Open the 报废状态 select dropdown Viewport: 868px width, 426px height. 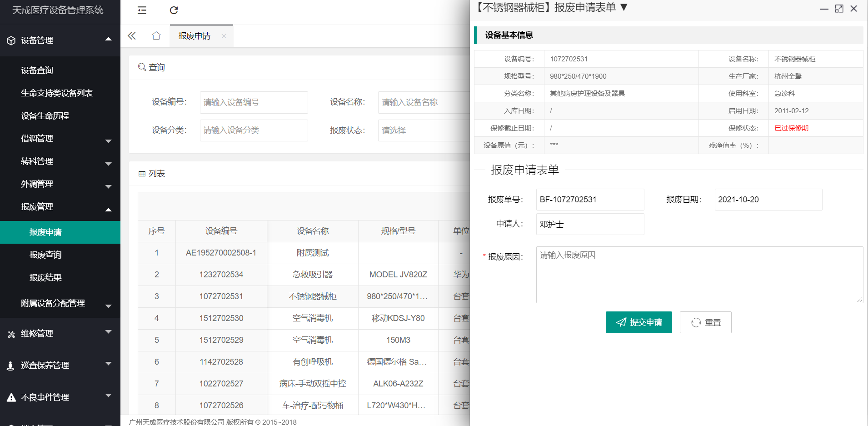click(x=424, y=130)
